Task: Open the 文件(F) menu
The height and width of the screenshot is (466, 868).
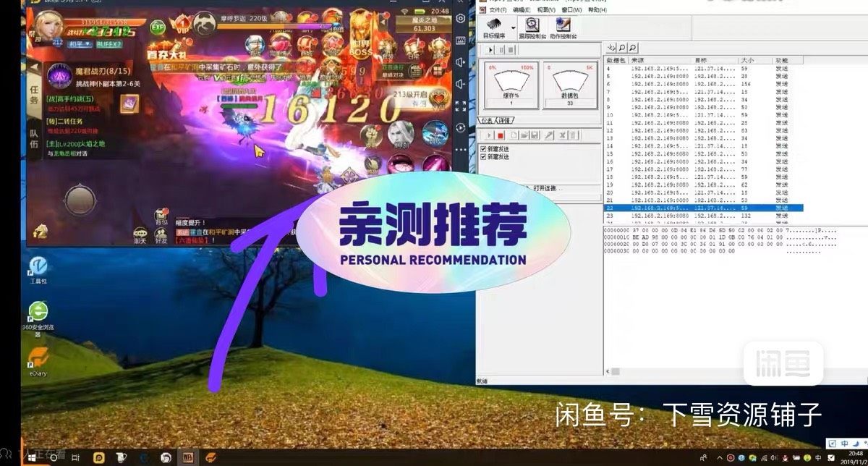Action: pyautogui.click(x=498, y=10)
